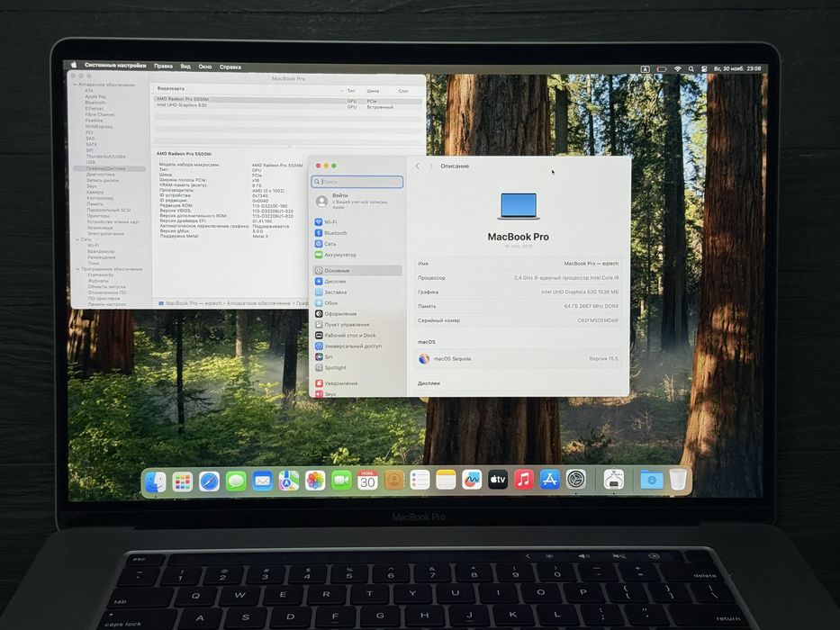Open Calendar showing 30 in the Dock

click(367, 480)
